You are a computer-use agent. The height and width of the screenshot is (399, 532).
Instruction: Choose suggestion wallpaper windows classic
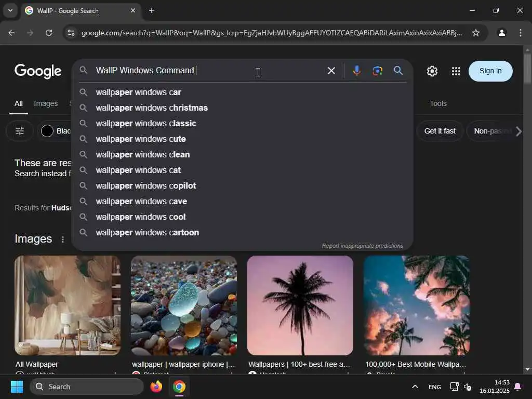tap(242, 124)
